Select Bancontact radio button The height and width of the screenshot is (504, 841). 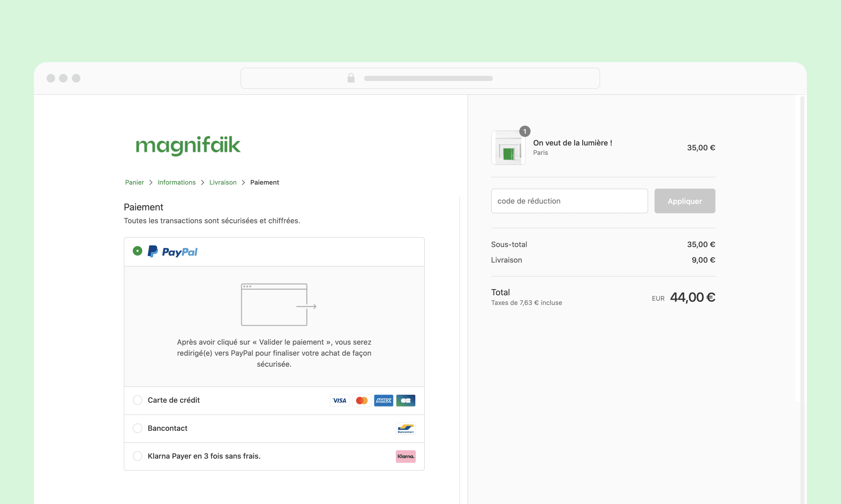pyautogui.click(x=137, y=428)
